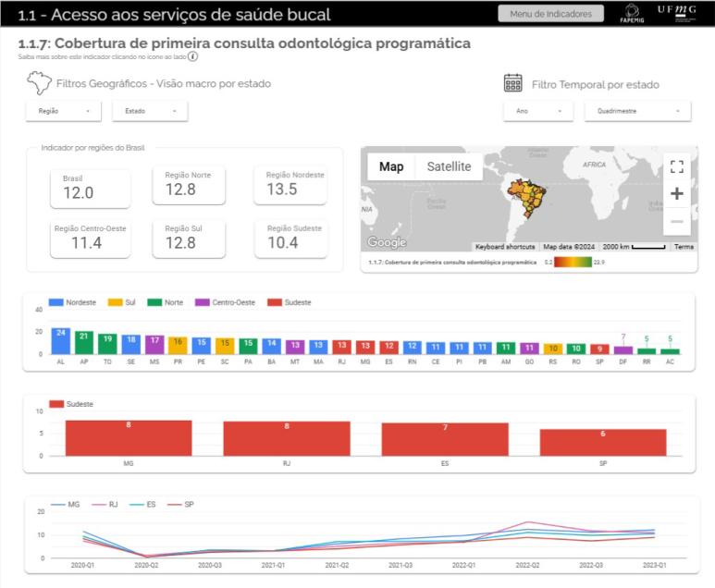715x588 pixels.
Task: Click the FAPEMIG logo in header
Action: tap(634, 13)
